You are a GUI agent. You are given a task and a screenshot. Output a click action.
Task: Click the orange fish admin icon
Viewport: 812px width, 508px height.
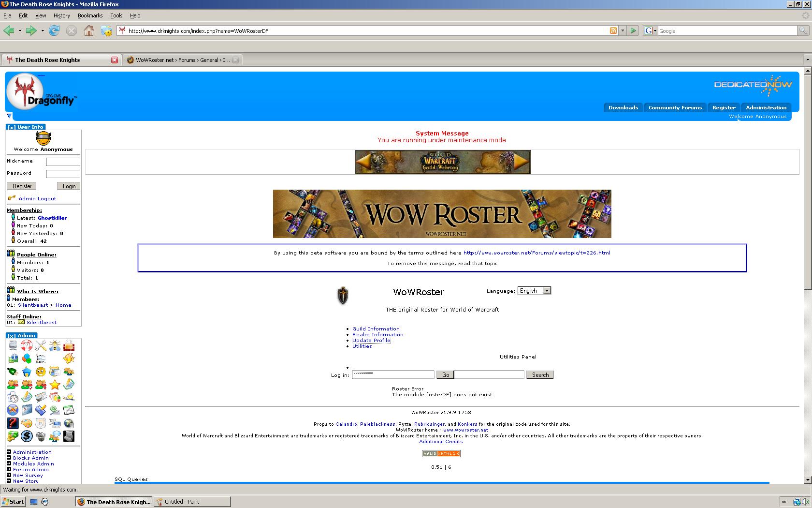[x=69, y=359]
